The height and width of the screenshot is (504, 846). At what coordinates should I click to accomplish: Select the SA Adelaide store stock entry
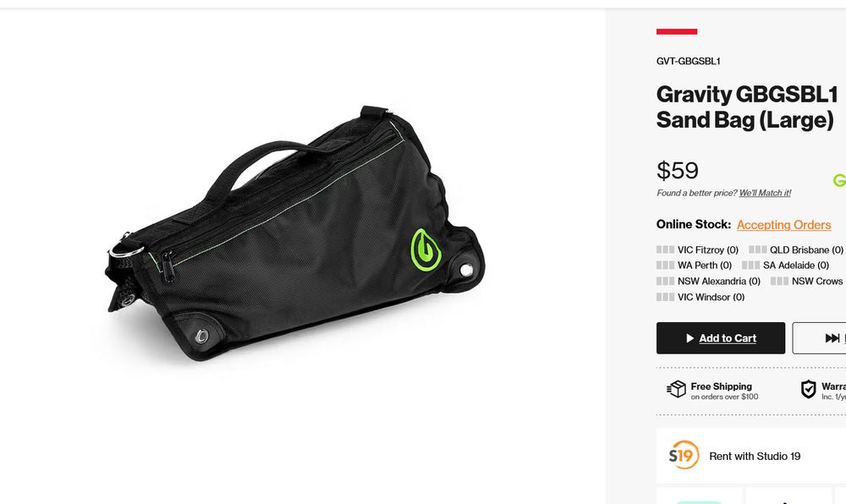click(x=786, y=266)
